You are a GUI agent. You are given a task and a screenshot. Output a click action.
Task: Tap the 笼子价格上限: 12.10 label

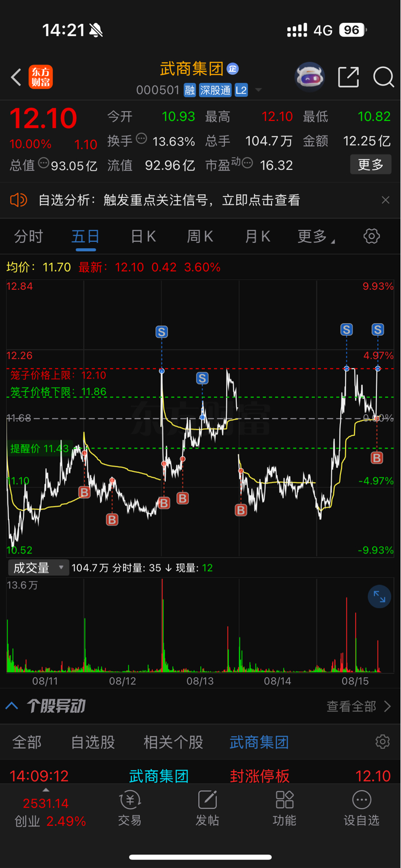tap(58, 375)
